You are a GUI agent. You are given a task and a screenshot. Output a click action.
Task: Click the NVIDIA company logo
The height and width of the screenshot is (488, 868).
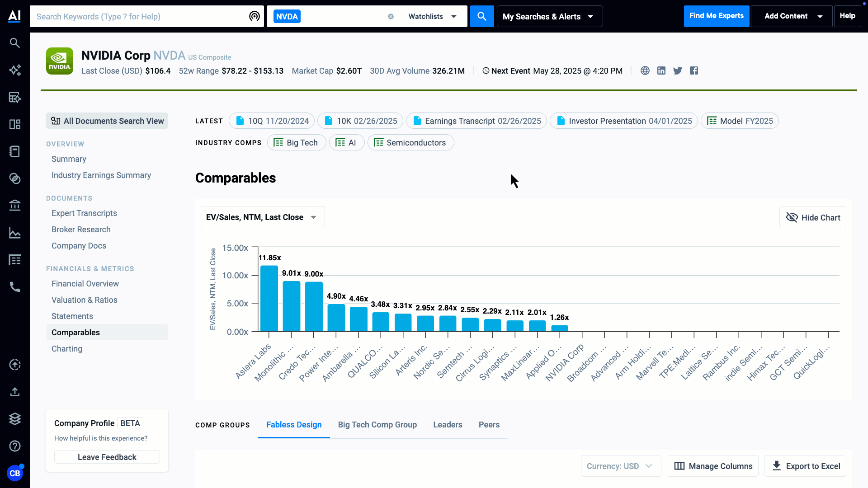[60, 61]
